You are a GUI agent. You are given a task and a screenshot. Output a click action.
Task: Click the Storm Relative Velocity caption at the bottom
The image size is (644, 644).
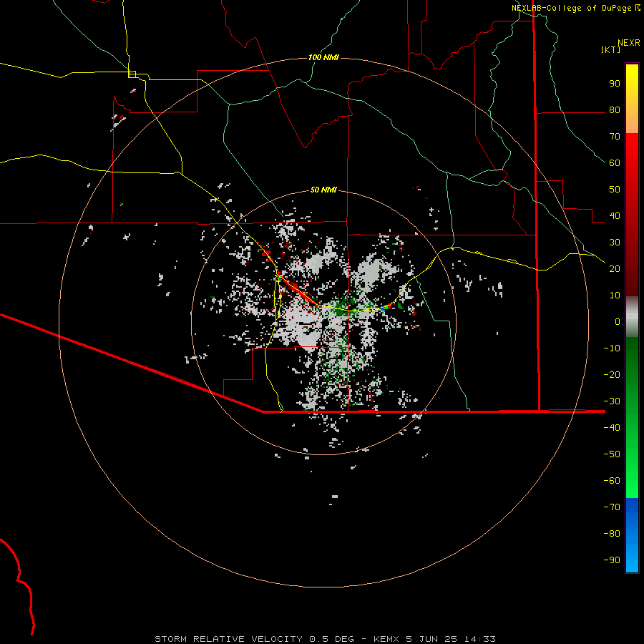(325, 639)
